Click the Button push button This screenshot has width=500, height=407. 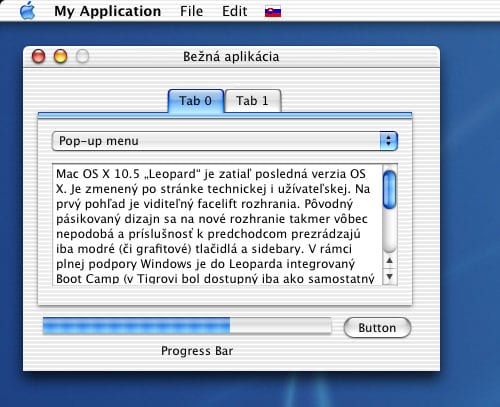377,328
